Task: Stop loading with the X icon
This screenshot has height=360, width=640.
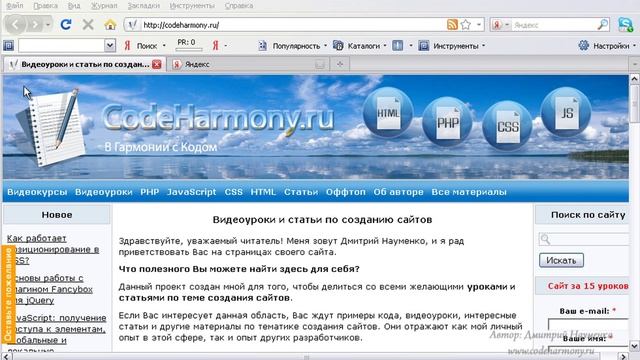Action: pyautogui.click(x=88, y=25)
